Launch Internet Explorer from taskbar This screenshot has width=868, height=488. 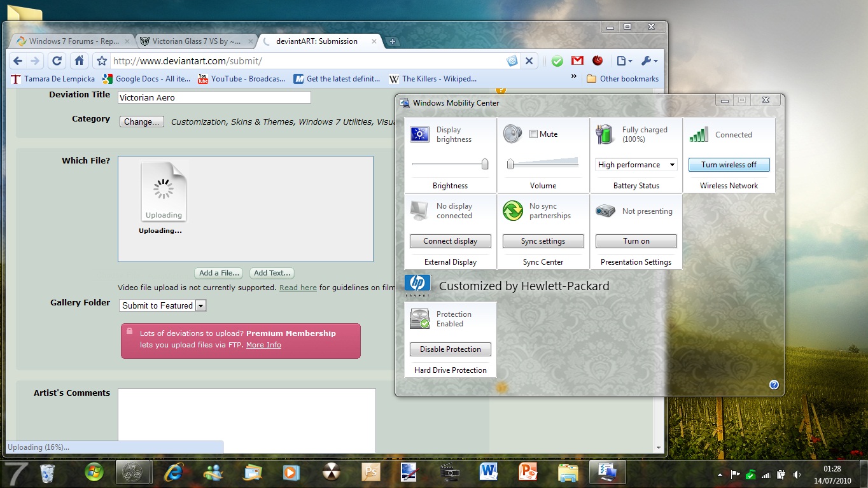tap(174, 473)
